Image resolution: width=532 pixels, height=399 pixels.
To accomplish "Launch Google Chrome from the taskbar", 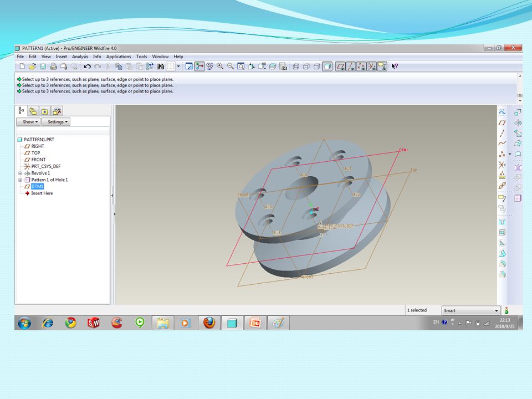I will [70, 323].
